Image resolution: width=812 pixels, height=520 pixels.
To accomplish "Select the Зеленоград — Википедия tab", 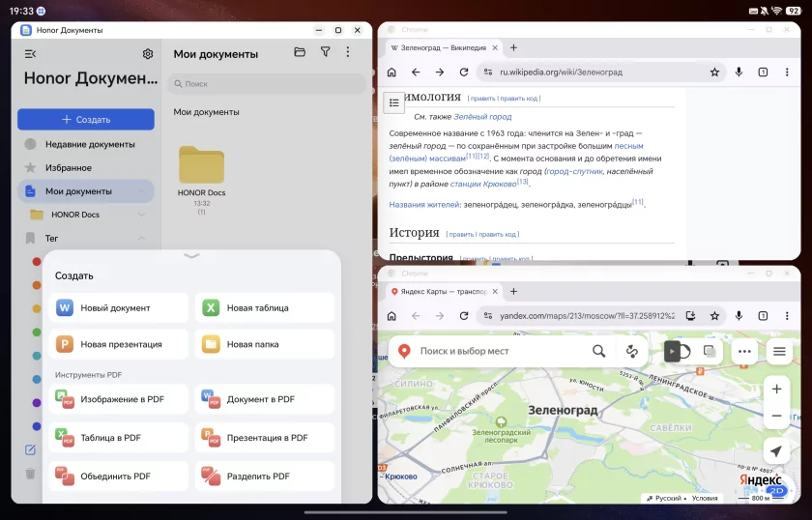I will pyautogui.click(x=438, y=47).
